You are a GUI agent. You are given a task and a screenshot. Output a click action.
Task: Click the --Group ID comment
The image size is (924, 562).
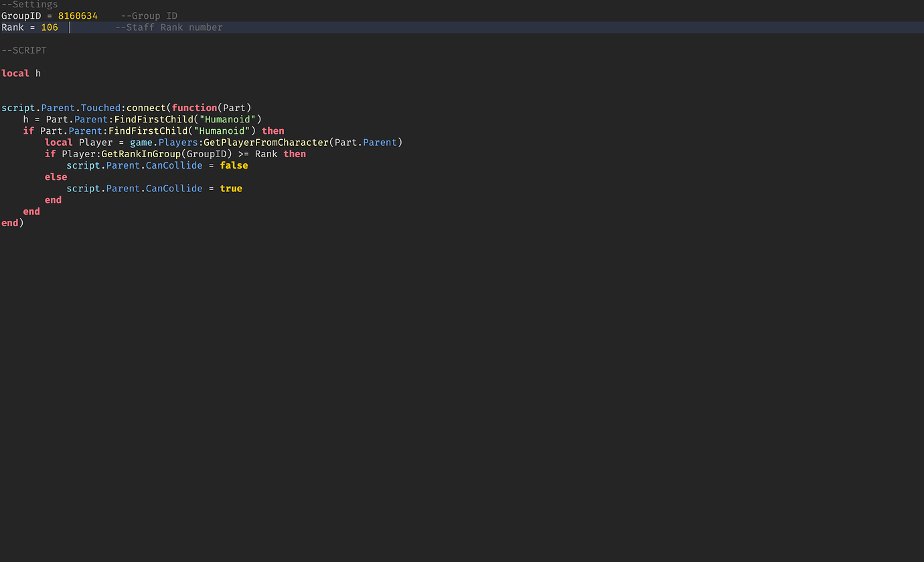point(149,15)
